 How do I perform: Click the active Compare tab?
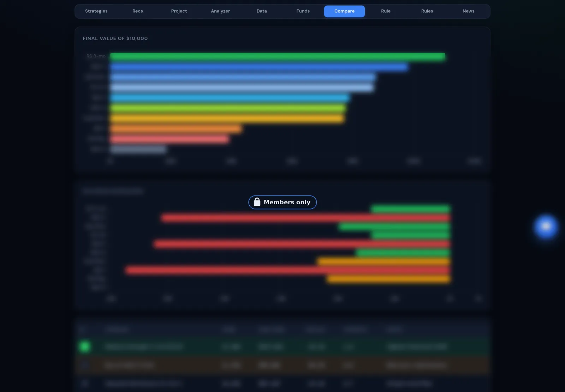344,11
